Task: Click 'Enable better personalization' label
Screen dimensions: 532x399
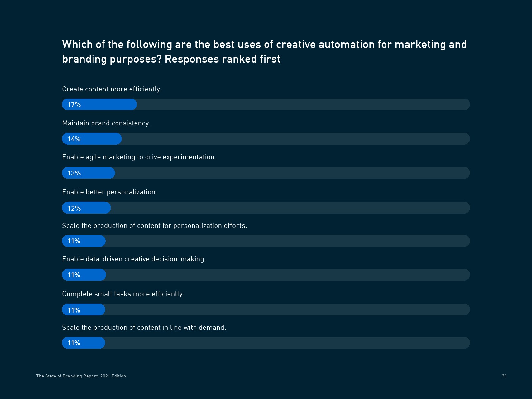Action: pos(109,192)
